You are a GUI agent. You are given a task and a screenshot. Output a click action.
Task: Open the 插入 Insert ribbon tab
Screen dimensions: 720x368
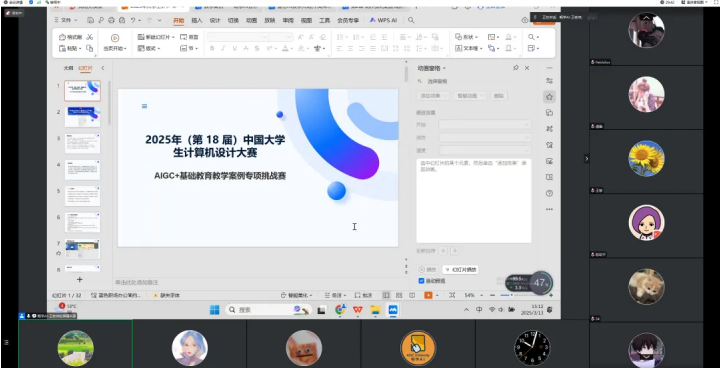(x=197, y=20)
